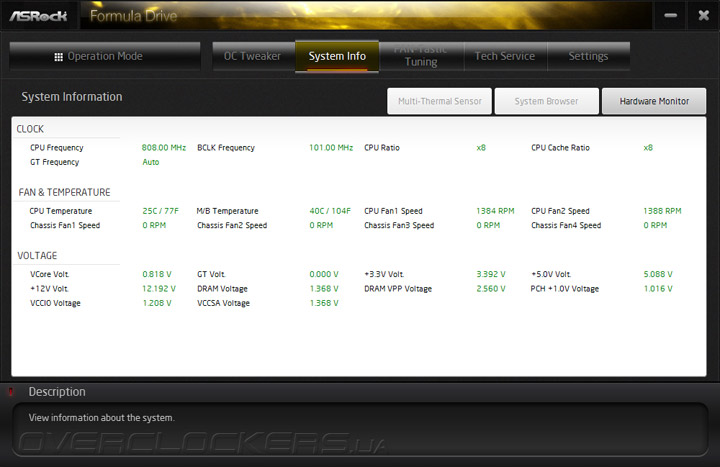Show the Multi-Thermal Sensor view

click(439, 101)
